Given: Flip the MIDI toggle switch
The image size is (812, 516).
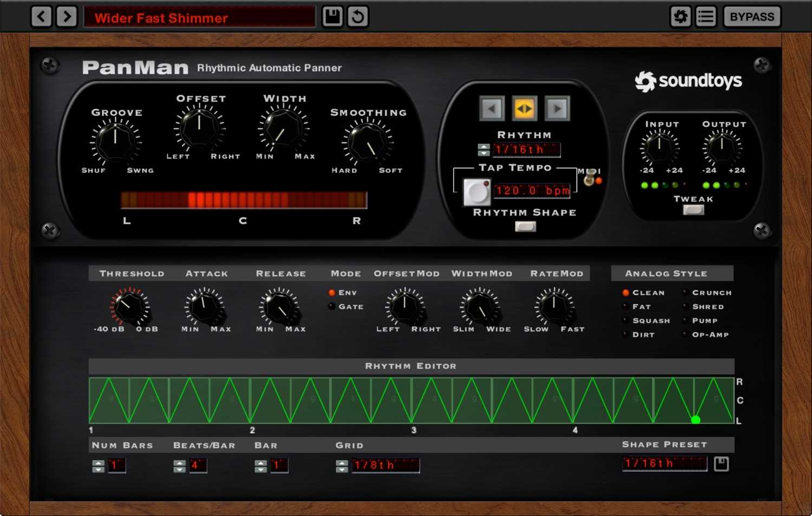Looking at the screenshot, I should click(588, 179).
